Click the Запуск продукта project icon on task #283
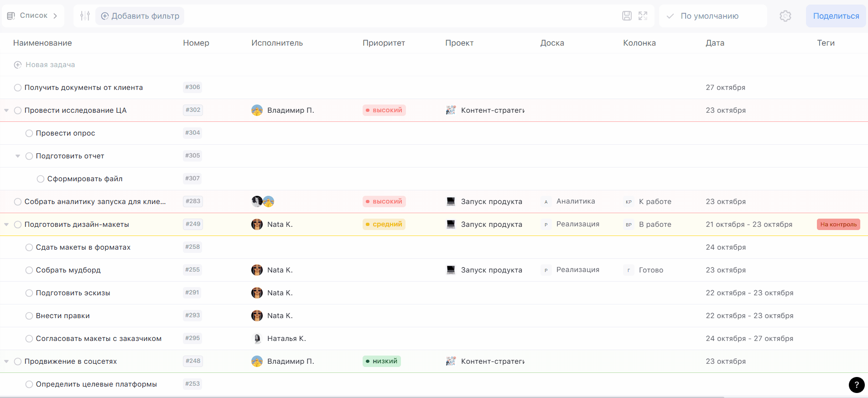The image size is (868, 398). 451,202
